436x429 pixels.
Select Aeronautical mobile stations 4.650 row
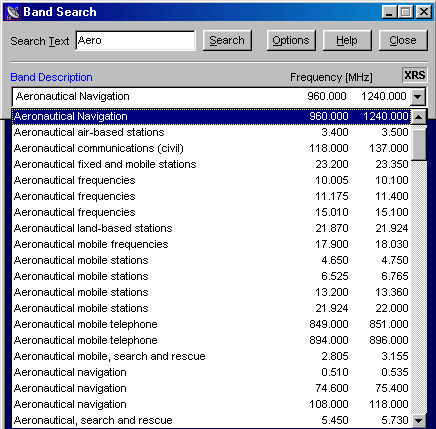[211, 260]
